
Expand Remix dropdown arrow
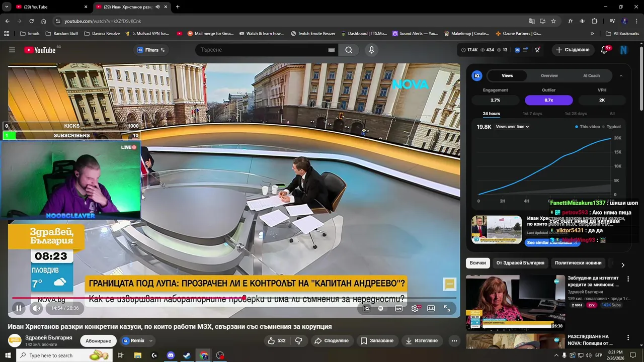point(150,341)
